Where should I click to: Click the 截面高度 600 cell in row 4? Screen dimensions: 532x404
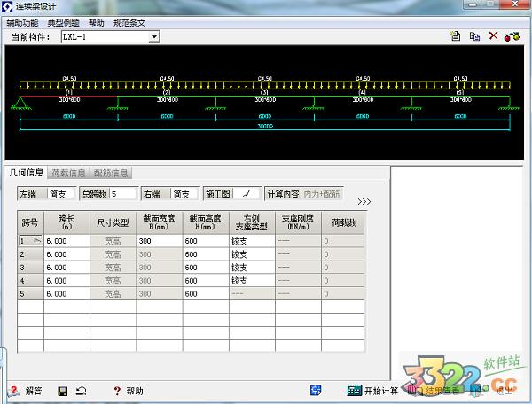pyautogui.click(x=206, y=281)
